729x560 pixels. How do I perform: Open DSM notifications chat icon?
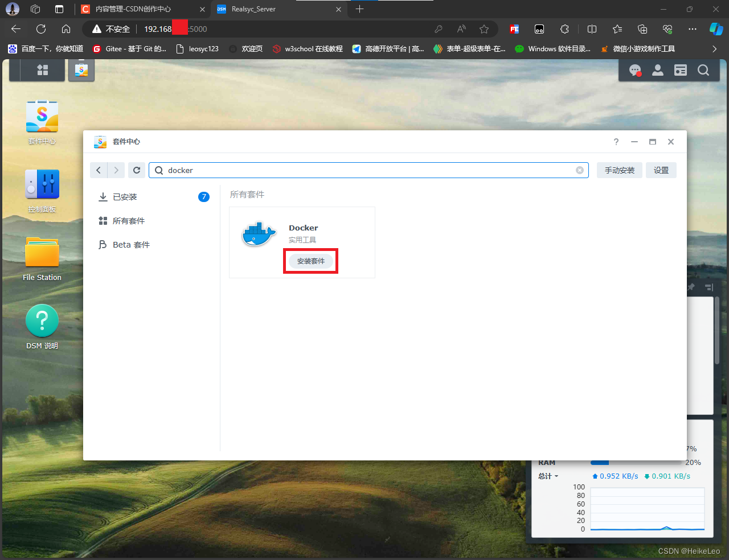click(x=635, y=70)
